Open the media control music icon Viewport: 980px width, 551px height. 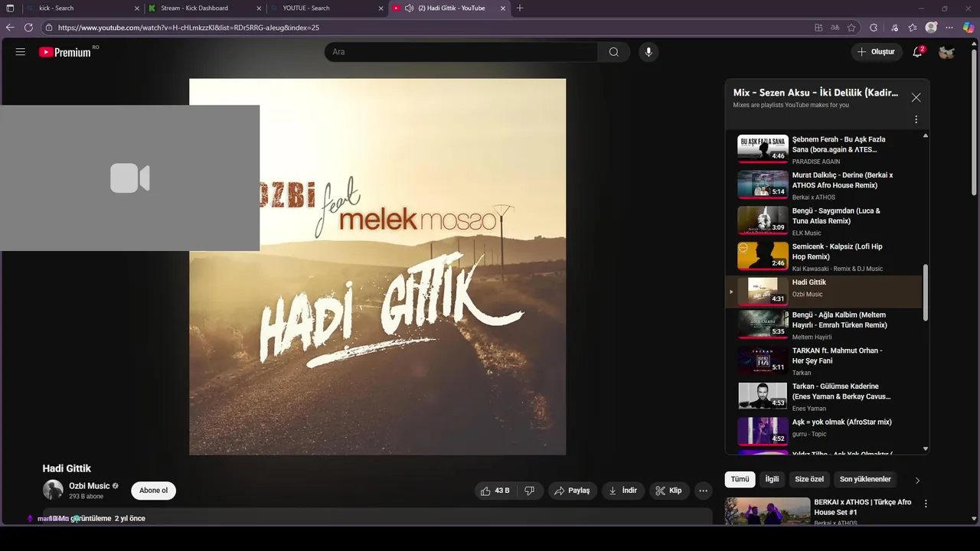[894, 28]
